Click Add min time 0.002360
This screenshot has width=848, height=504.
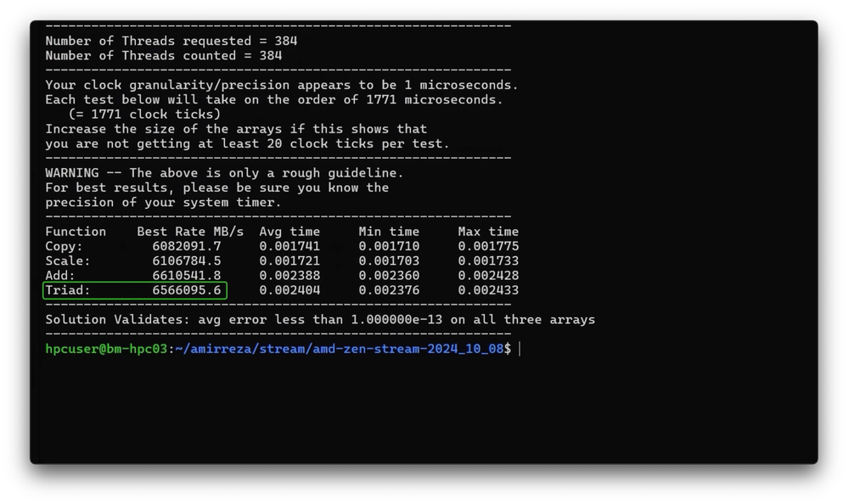click(x=389, y=275)
